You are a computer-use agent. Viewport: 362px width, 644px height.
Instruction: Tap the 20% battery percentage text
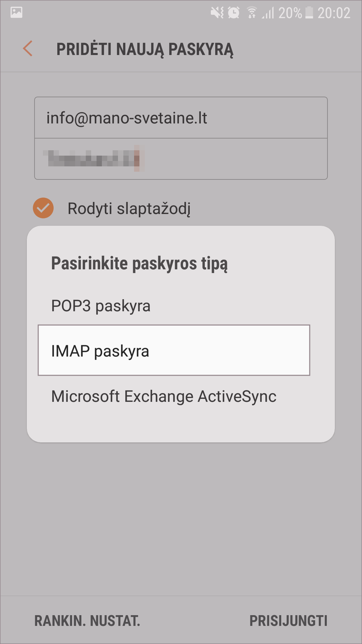coord(290,13)
